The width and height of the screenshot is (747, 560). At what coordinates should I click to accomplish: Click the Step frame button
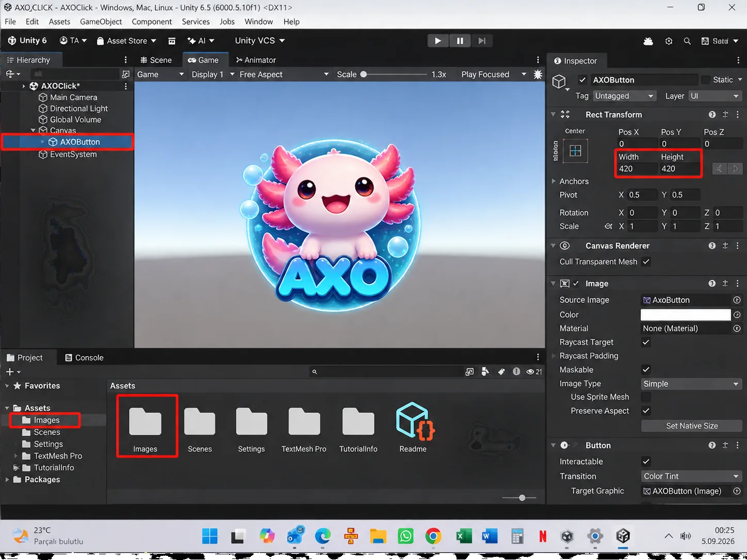pos(482,41)
